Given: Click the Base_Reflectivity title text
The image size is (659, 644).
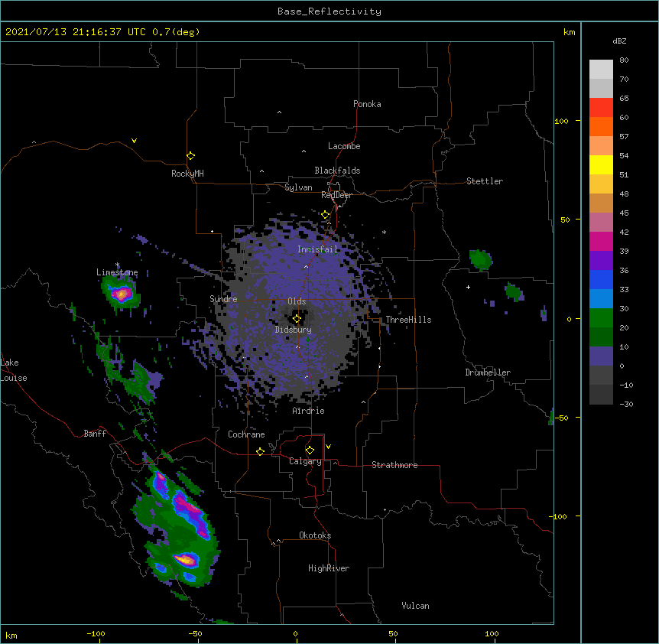Looking at the screenshot, I should 329,11.
